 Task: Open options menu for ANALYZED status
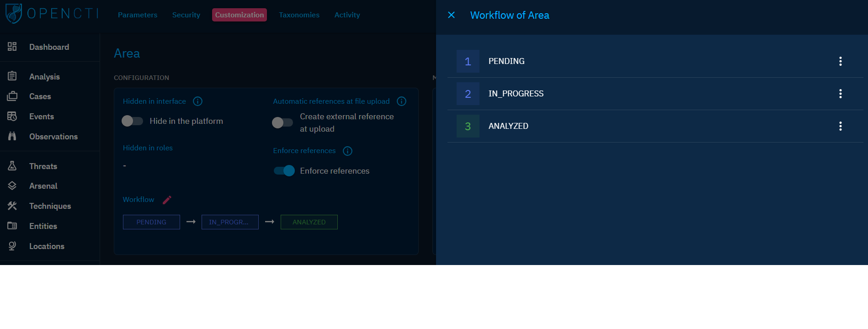(x=840, y=126)
